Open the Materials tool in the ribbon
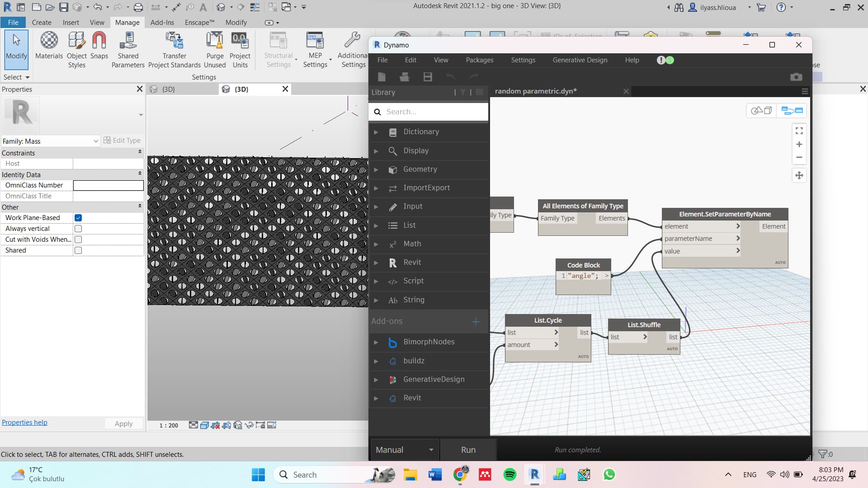The image size is (868, 488). pos(49,46)
